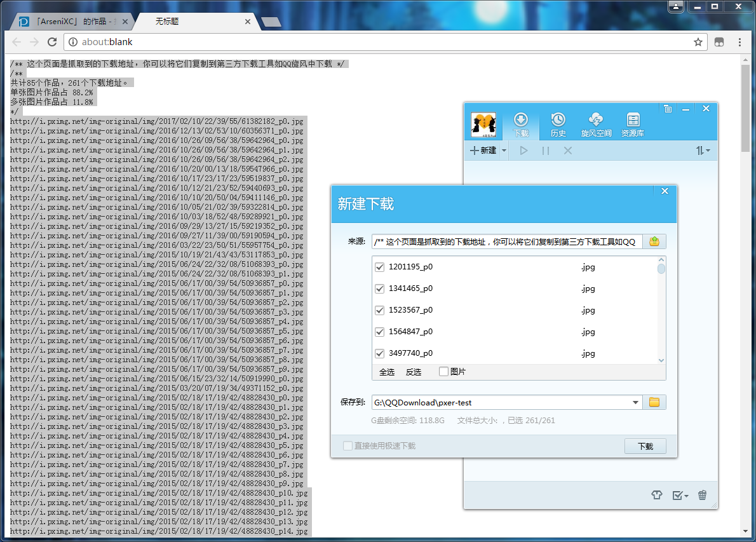This screenshot has width=756, height=542.
Task: Open the 资源库 tab
Action: (633, 125)
